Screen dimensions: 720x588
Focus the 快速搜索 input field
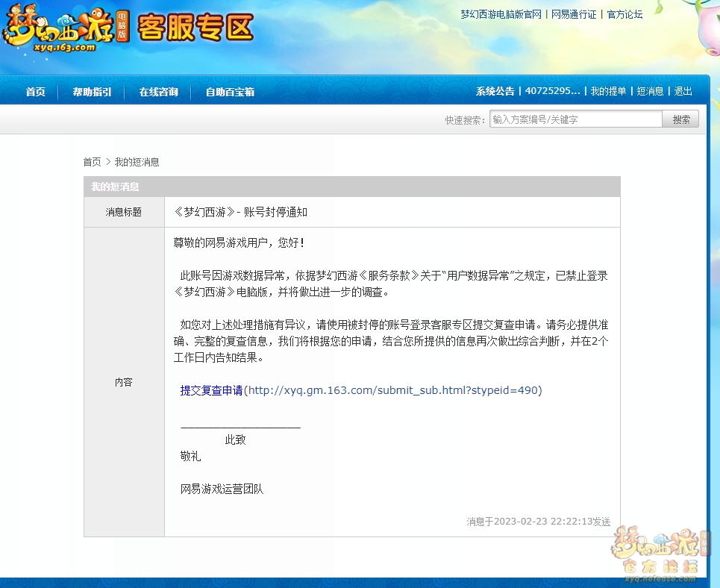[x=576, y=119]
